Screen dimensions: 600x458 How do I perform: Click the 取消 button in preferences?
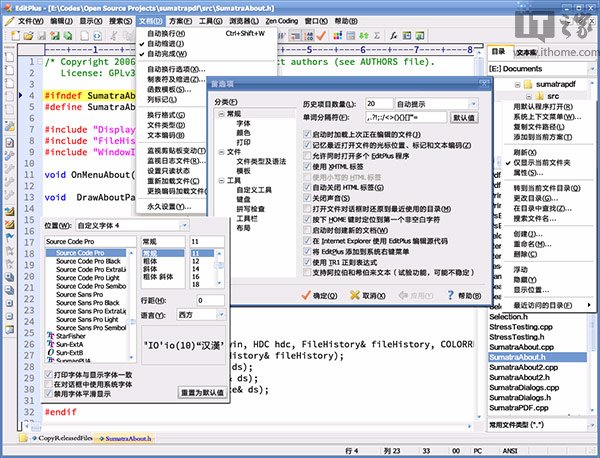click(x=368, y=295)
